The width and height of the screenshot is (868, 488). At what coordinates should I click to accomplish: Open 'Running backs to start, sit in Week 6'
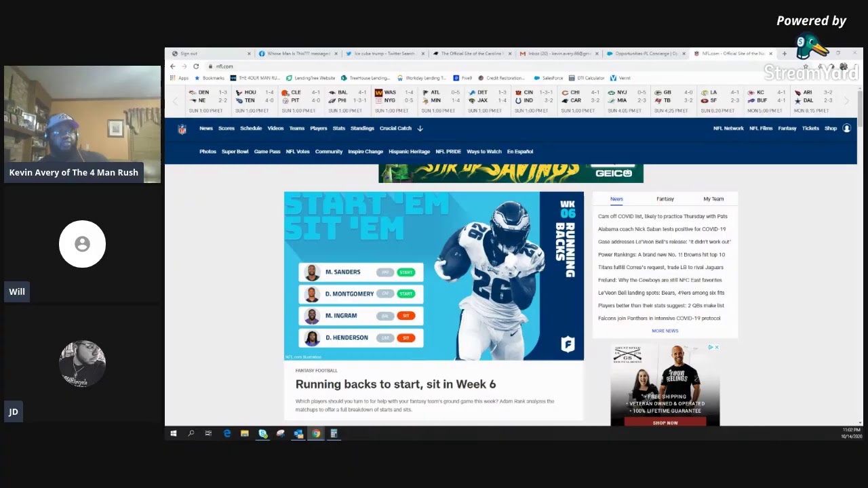click(x=395, y=384)
